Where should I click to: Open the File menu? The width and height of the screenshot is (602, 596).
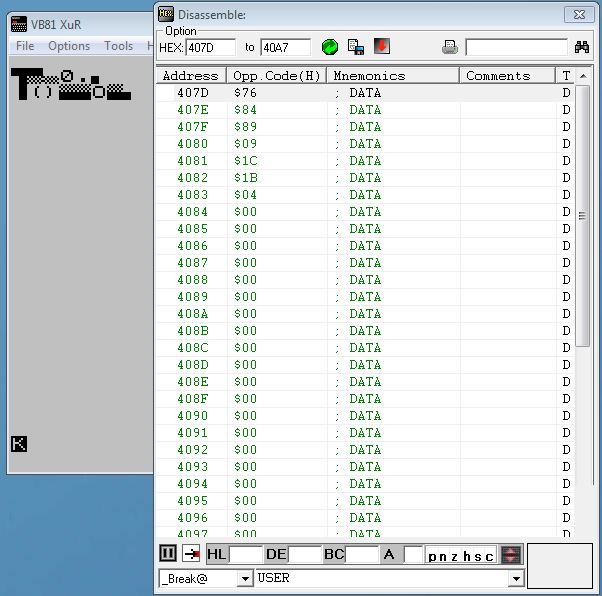(25, 46)
